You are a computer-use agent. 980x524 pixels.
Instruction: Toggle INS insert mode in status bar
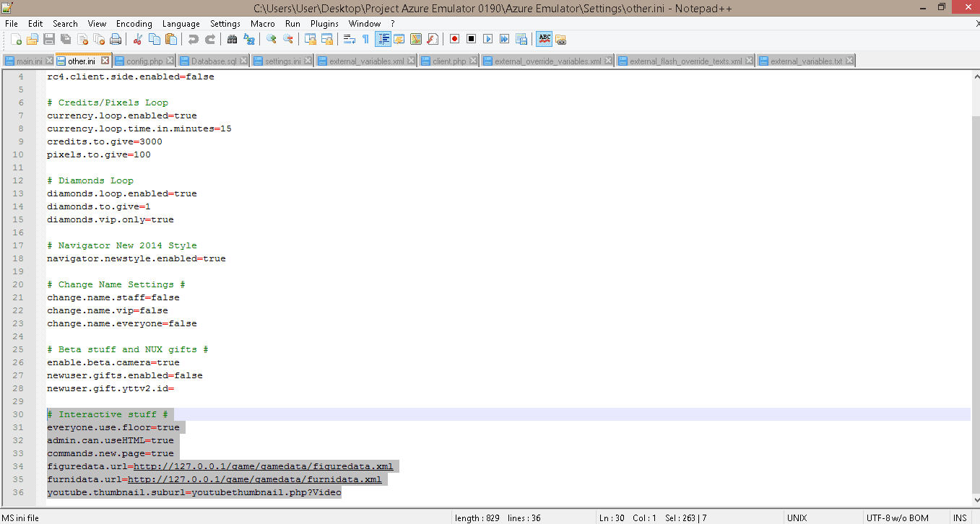point(960,518)
